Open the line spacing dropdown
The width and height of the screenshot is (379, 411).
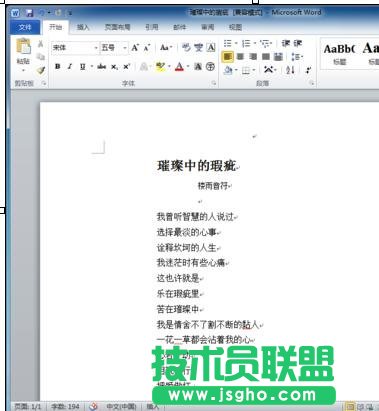[297, 57]
